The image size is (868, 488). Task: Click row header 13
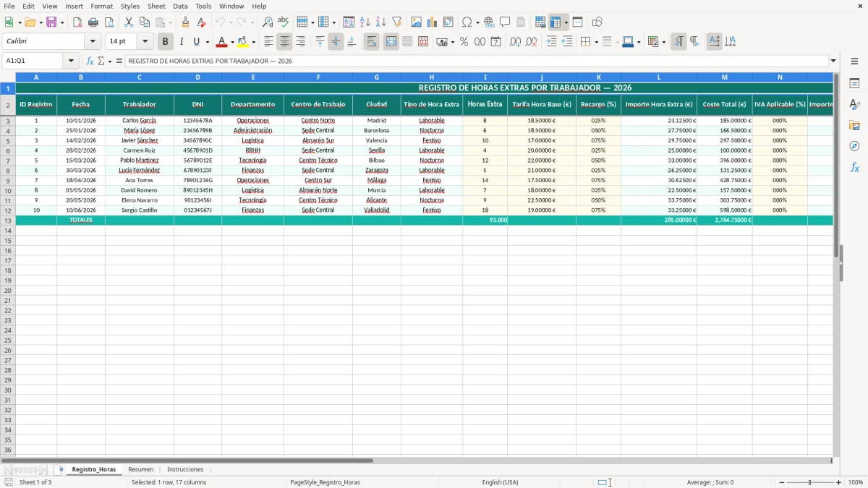[x=8, y=220]
